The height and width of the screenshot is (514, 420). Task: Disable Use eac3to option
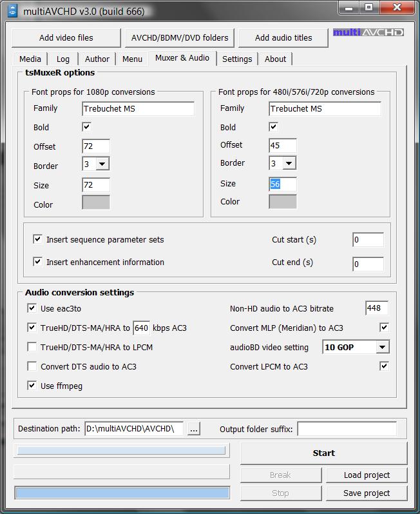[x=32, y=308]
